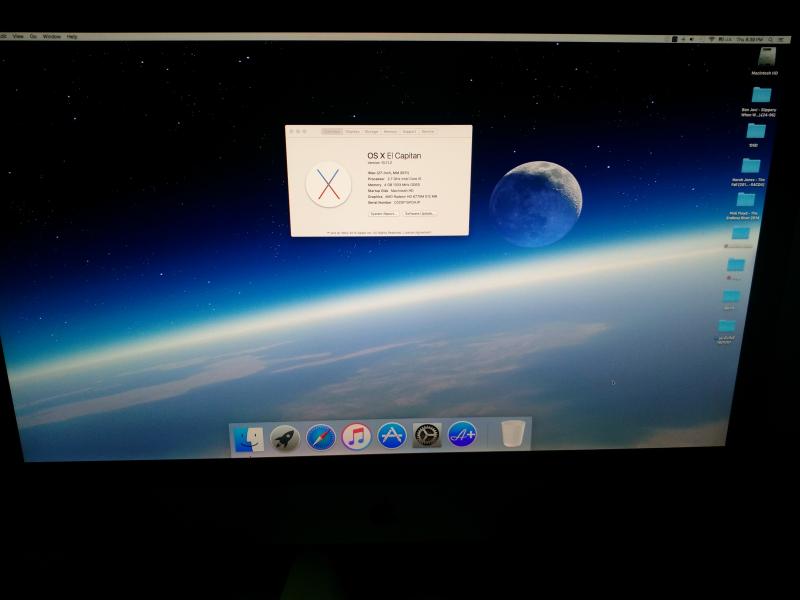Open the App Store Dock icon

(x=392, y=435)
